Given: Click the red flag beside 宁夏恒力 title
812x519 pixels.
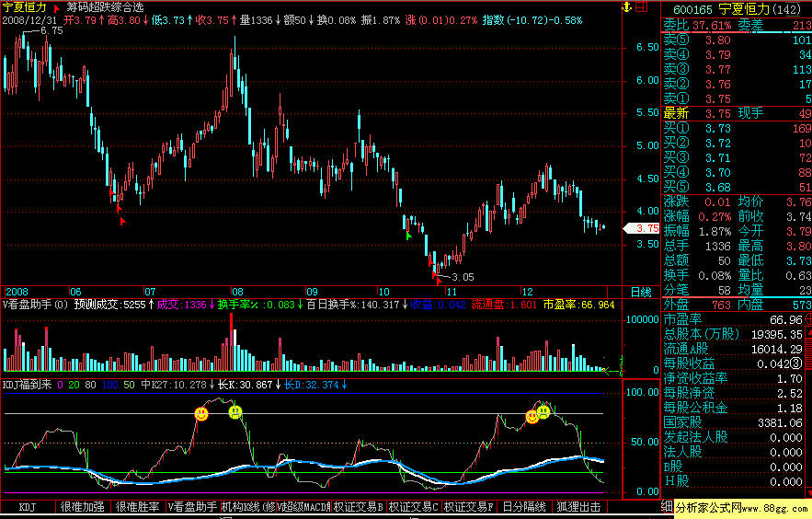Looking at the screenshot, I should point(56,8).
